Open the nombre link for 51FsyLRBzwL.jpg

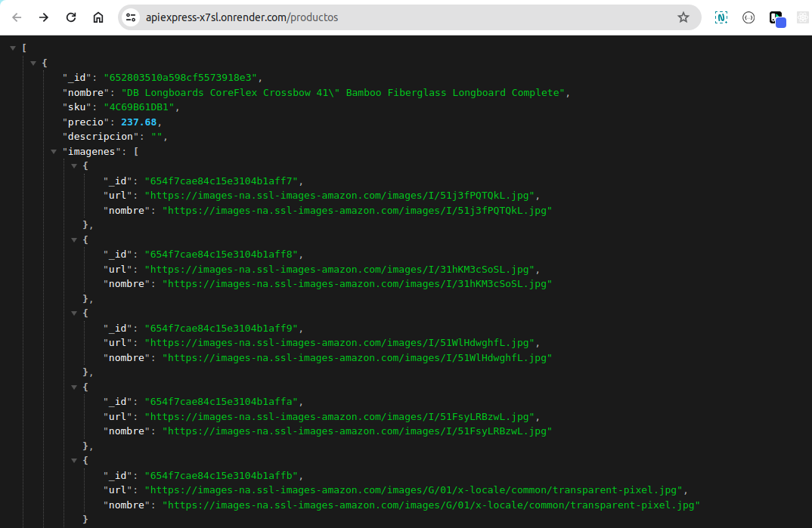358,431
